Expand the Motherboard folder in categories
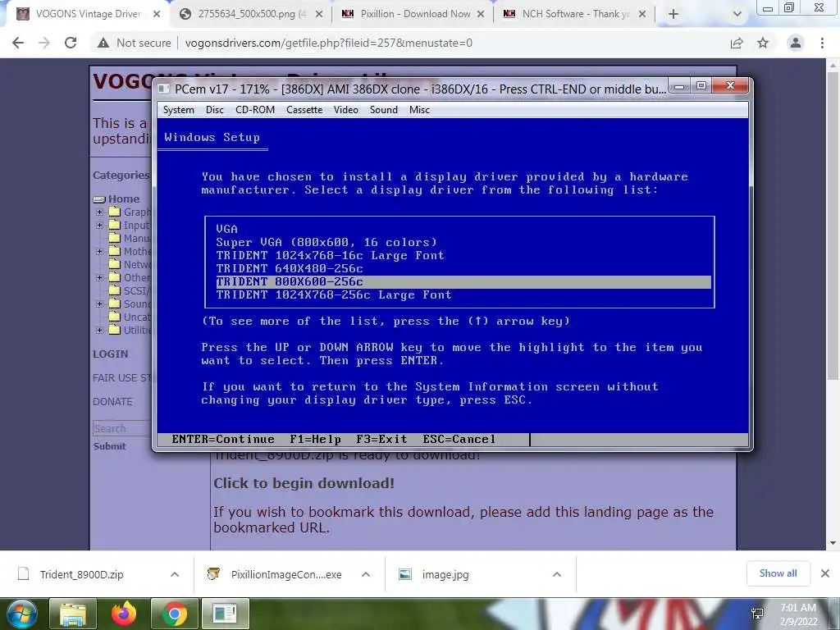The image size is (840, 630). pyautogui.click(x=99, y=251)
